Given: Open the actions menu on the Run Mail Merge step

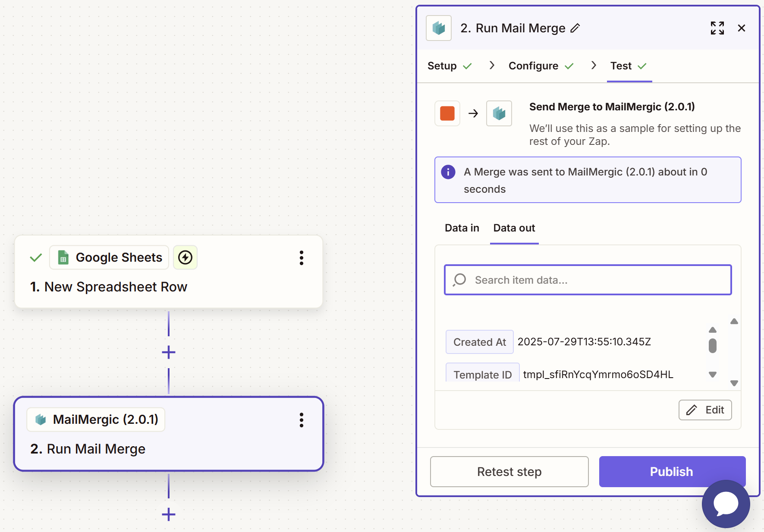Looking at the screenshot, I should coord(301,420).
